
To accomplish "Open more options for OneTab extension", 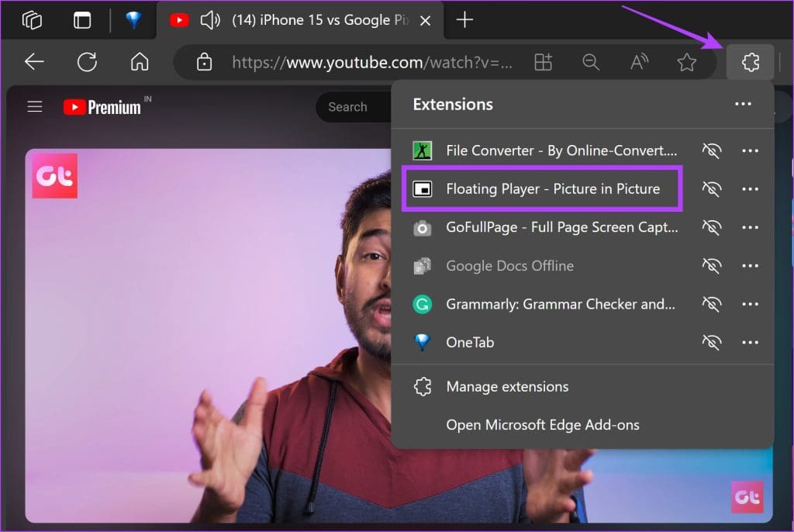I will pyautogui.click(x=750, y=342).
